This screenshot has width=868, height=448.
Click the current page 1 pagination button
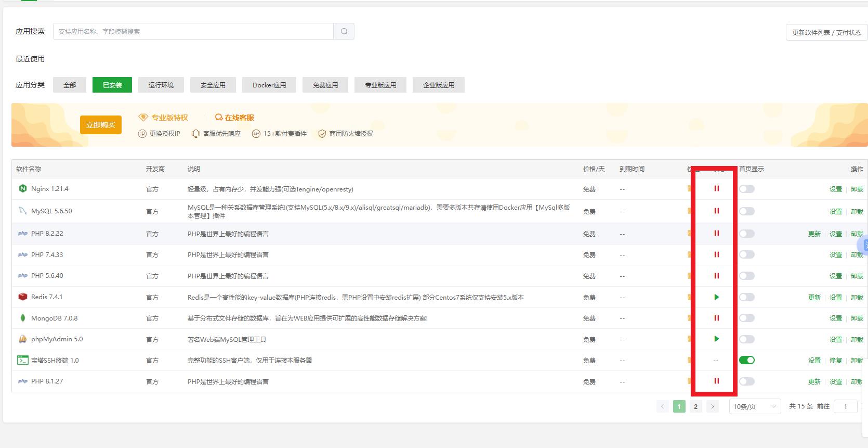[x=679, y=406]
